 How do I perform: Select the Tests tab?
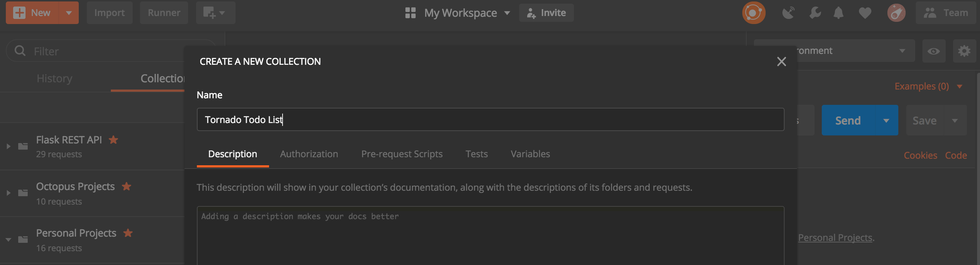coord(476,154)
